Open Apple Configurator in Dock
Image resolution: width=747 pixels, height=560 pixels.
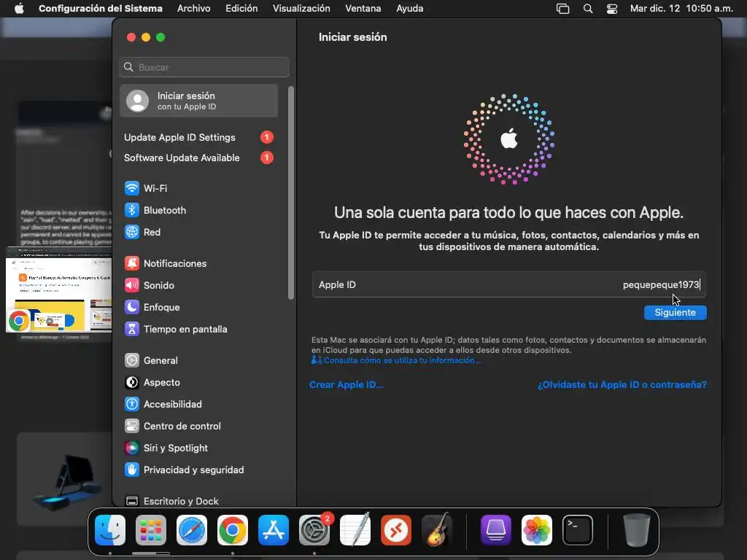point(496,530)
